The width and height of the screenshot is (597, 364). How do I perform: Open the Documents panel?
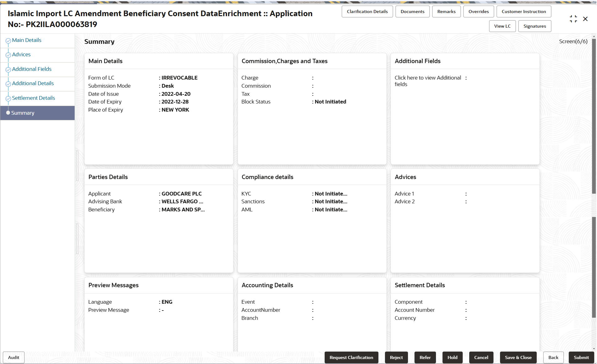(x=412, y=12)
